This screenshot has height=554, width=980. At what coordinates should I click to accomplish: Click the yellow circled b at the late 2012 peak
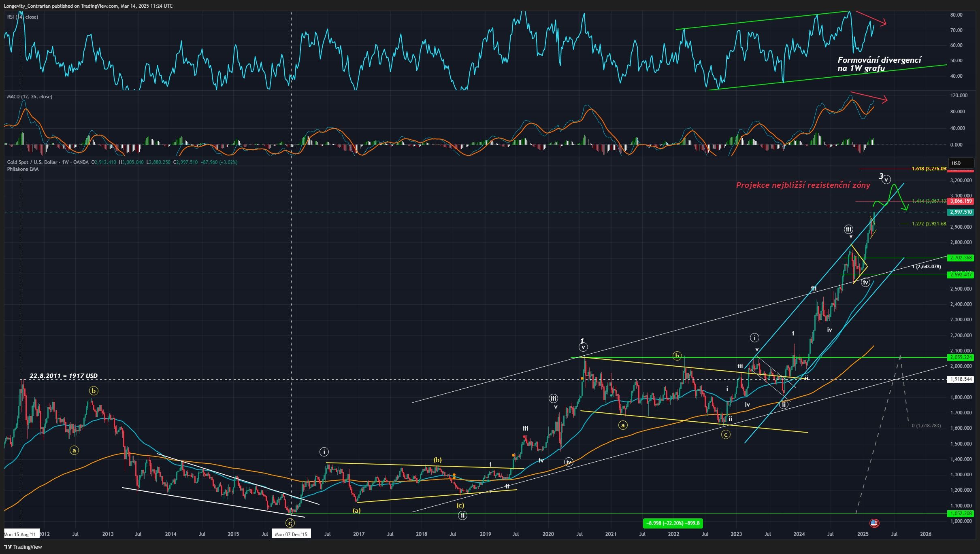94,391
